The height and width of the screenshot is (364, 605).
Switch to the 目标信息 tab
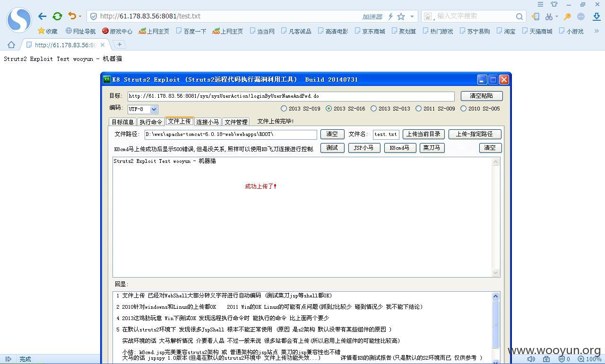pyautogui.click(x=123, y=122)
